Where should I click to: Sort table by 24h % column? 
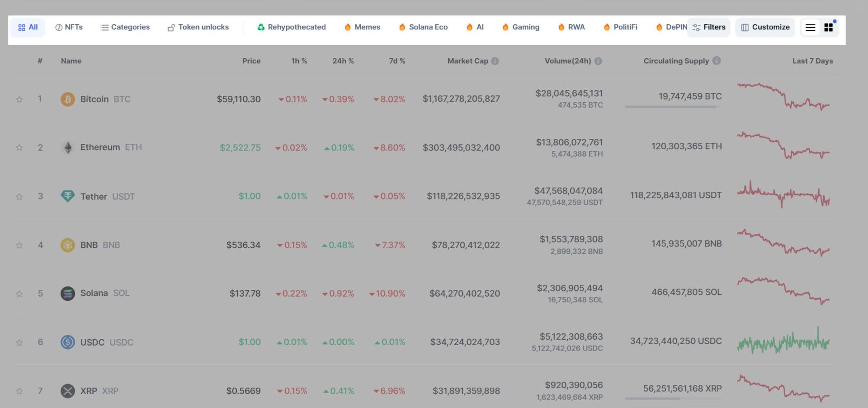tap(343, 61)
